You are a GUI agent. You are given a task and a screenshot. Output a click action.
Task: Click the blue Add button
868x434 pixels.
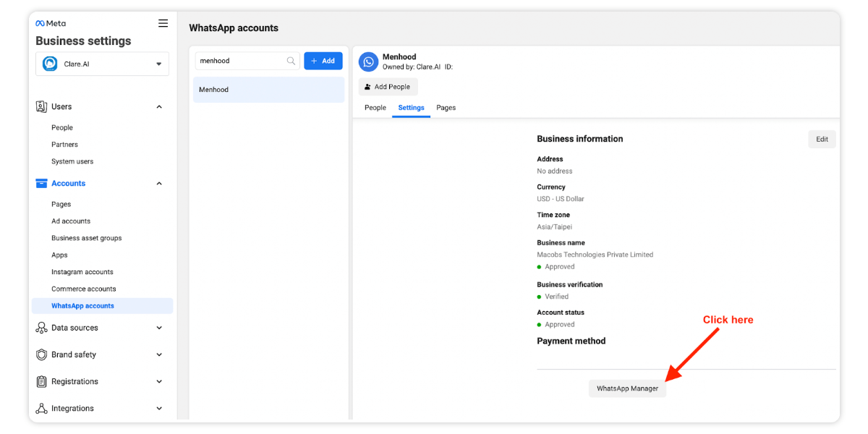[x=323, y=61]
